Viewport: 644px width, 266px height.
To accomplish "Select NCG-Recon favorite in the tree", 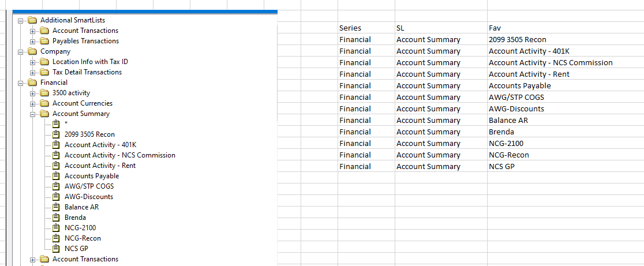I will [x=83, y=238].
